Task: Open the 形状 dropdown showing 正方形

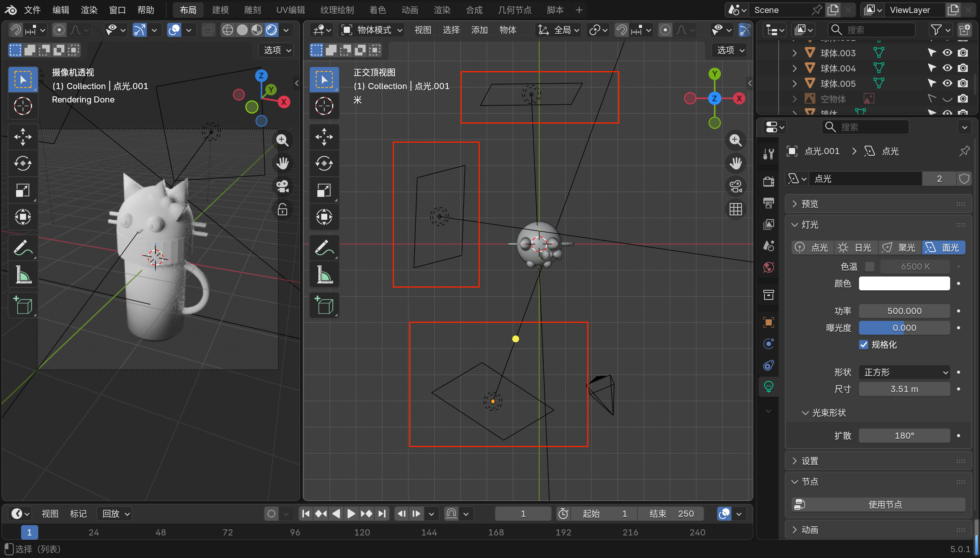Action: click(x=904, y=372)
